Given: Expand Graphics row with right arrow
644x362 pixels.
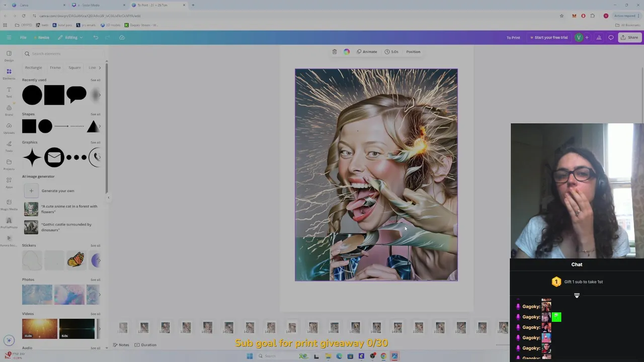Looking at the screenshot, I should click(99, 157).
